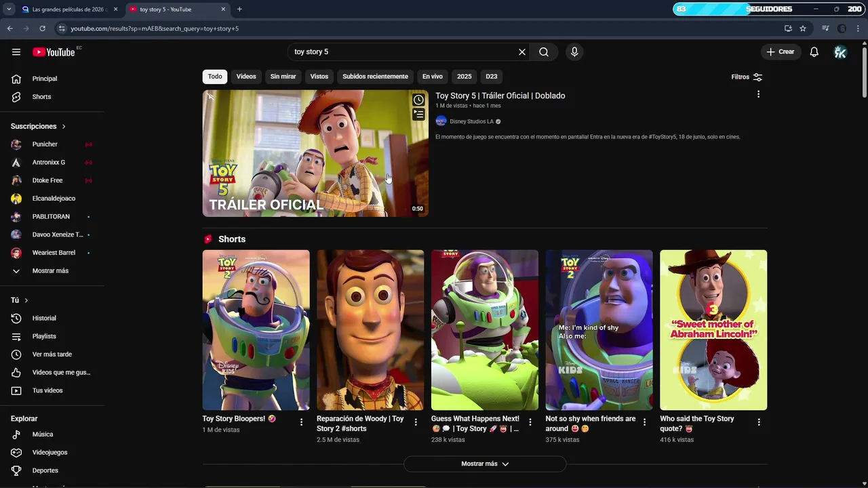The image size is (868, 488).
Task: Expand Mostrar más under Shorts shelf
Action: (485, 464)
